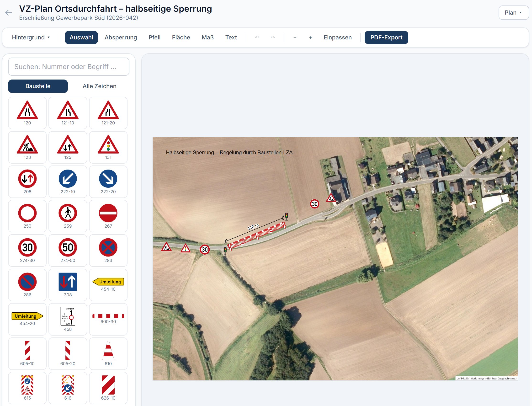
Task: Select speed limit 30 sign 274-30
Action: (x=27, y=251)
